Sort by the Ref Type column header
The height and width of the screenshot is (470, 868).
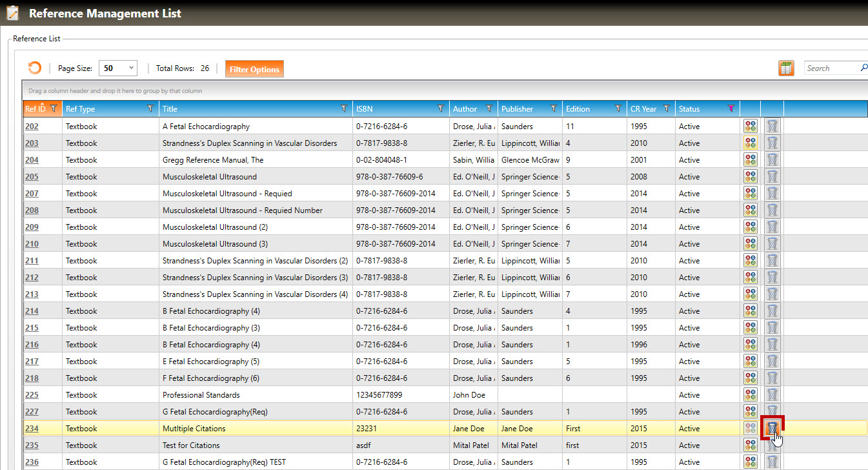tap(81, 109)
